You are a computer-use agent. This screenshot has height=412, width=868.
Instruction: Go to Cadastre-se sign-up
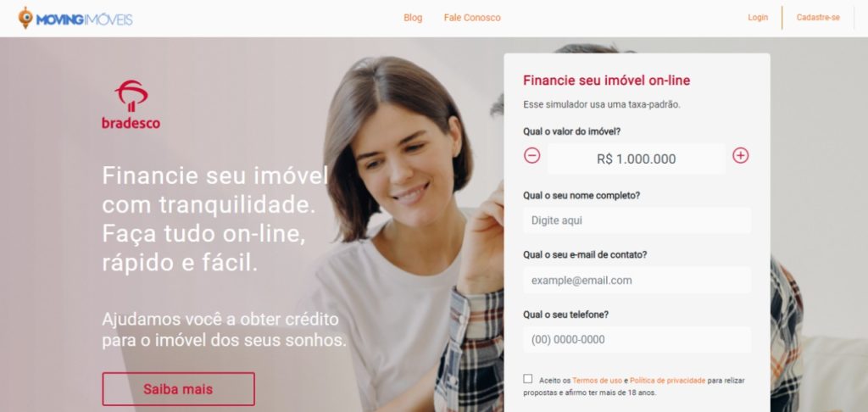[x=818, y=18]
